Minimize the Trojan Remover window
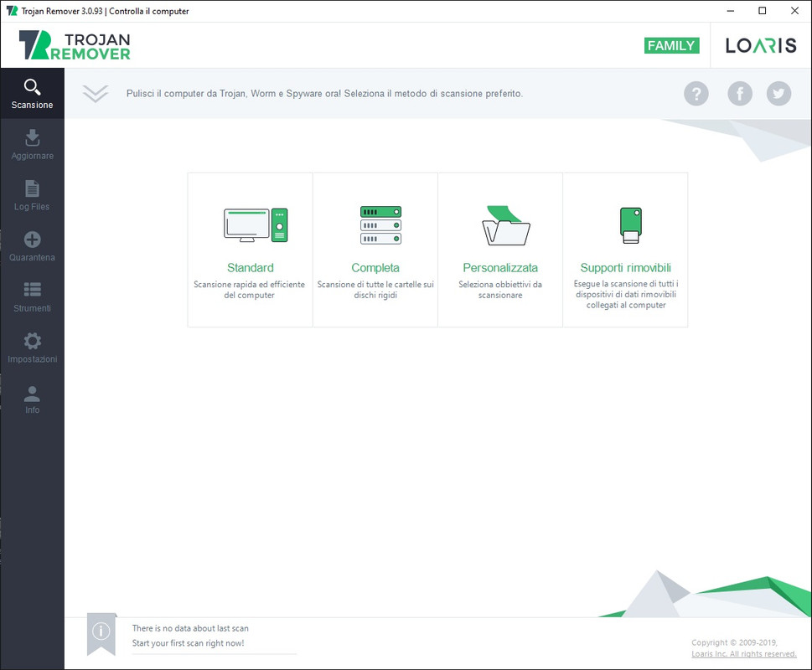Screen dimensions: 812x670 [x=730, y=11]
